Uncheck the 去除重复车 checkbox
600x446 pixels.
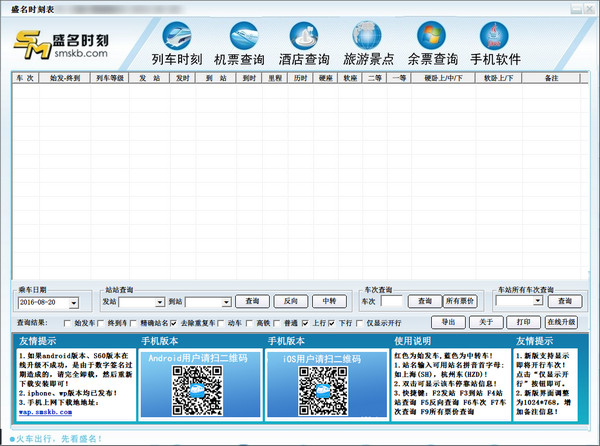pyautogui.click(x=173, y=323)
